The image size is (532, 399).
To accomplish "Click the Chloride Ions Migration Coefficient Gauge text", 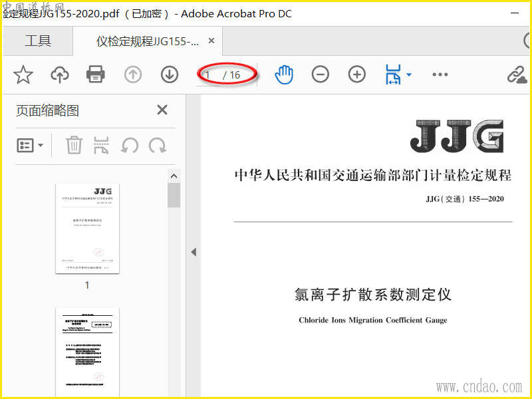I will [373, 321].
